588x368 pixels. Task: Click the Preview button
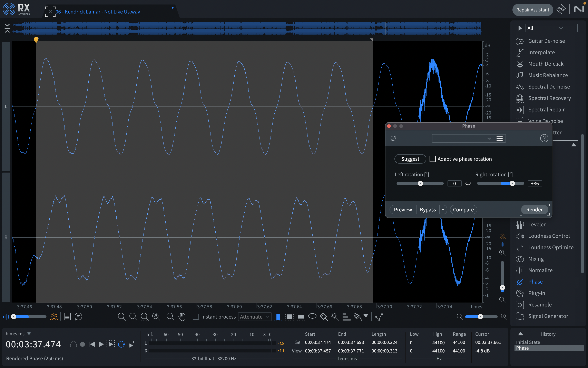coord(403,210)
